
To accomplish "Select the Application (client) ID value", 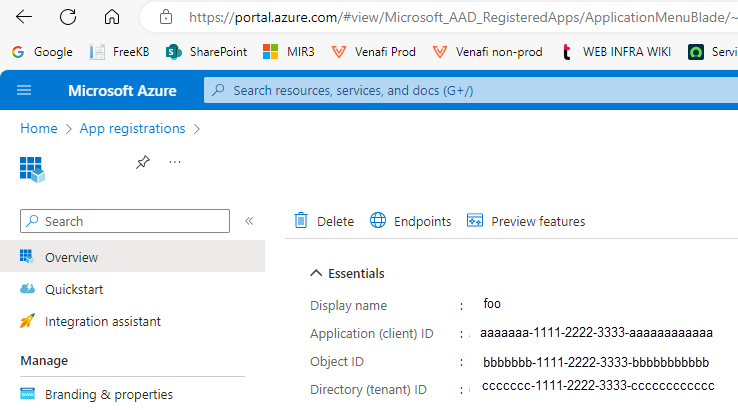I will point(596,333).
